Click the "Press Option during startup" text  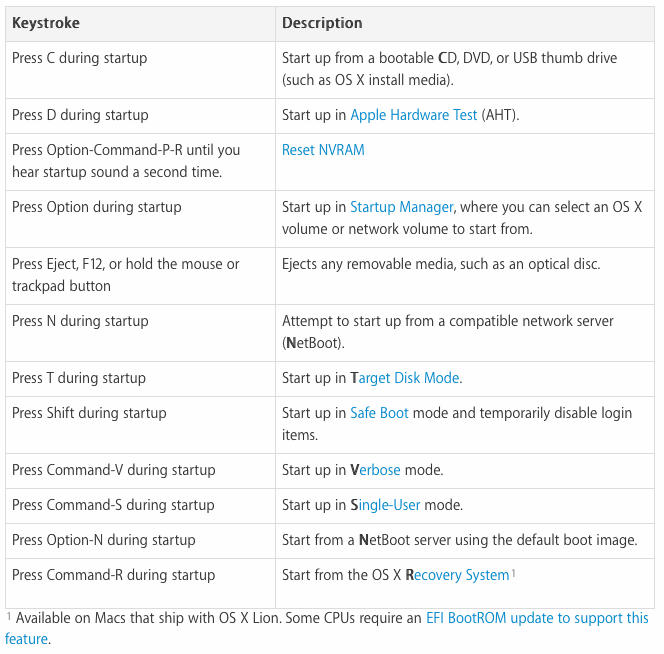click(x=97, y=207)
